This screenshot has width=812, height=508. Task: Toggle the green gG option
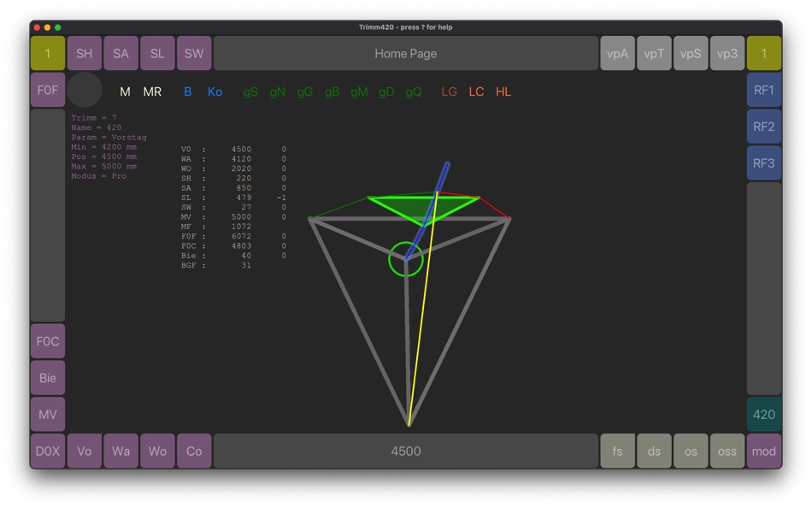coord(304,92)
